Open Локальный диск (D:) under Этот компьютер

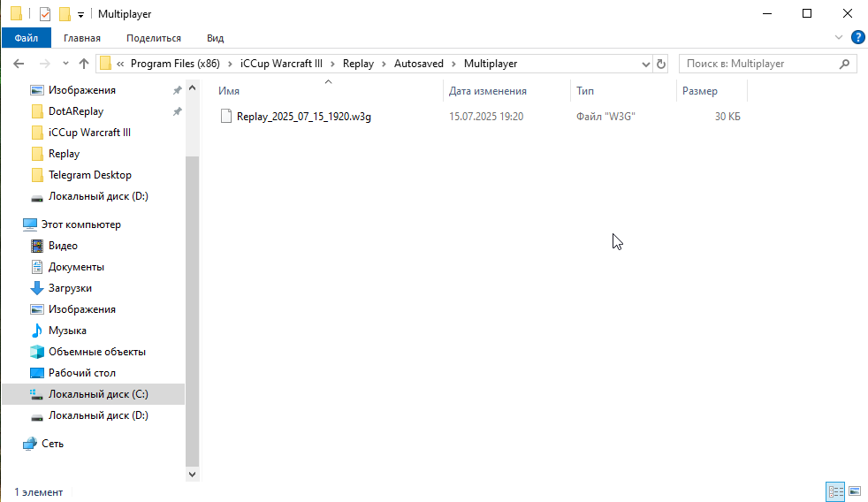coord(98,415)
